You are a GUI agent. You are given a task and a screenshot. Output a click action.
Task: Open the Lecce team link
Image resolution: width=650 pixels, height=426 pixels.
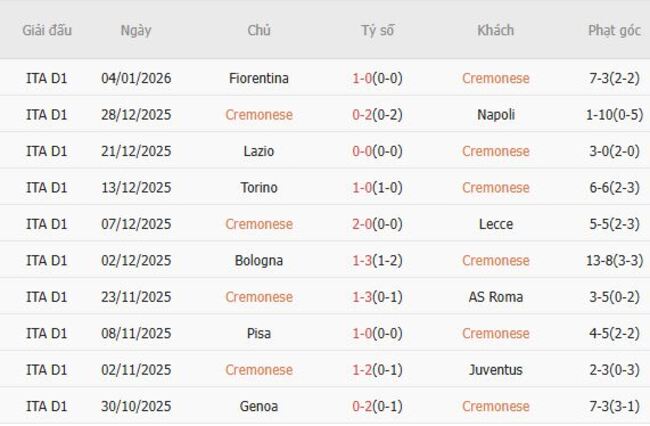point(496,224)
